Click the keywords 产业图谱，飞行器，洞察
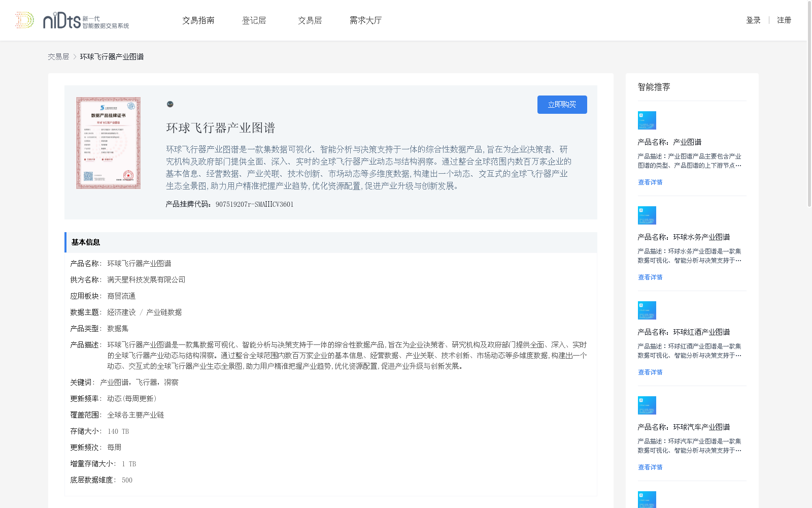The height and width of the screenshot is (508, 812). pos(139,383)
